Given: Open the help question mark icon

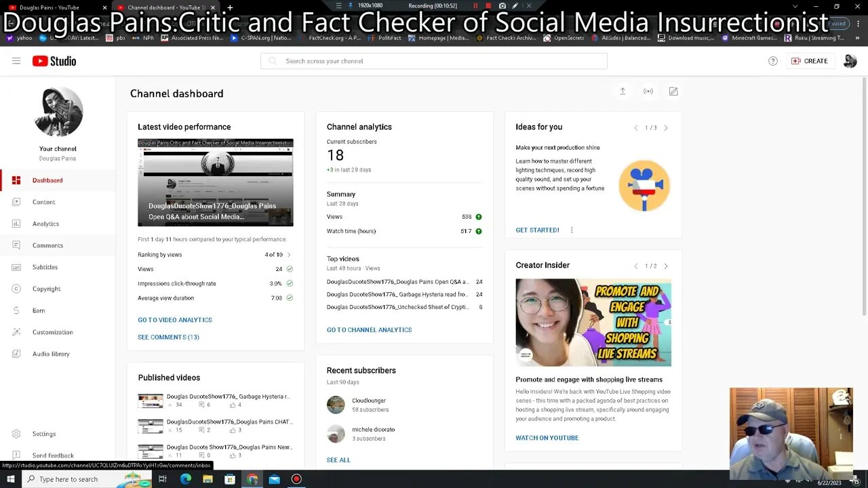Looking at the screenshot, I should tap(773, 61).
